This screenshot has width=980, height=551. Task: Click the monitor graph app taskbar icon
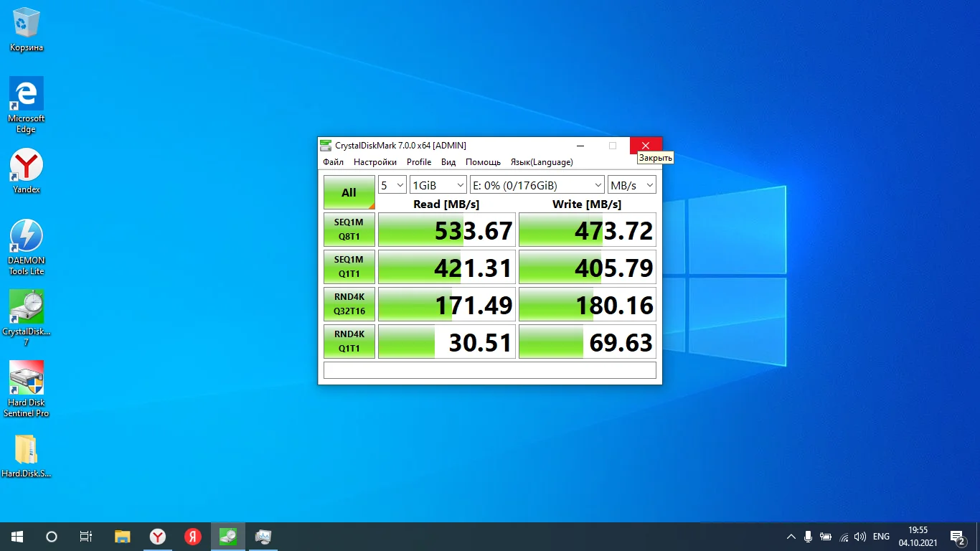coord(263,537)
